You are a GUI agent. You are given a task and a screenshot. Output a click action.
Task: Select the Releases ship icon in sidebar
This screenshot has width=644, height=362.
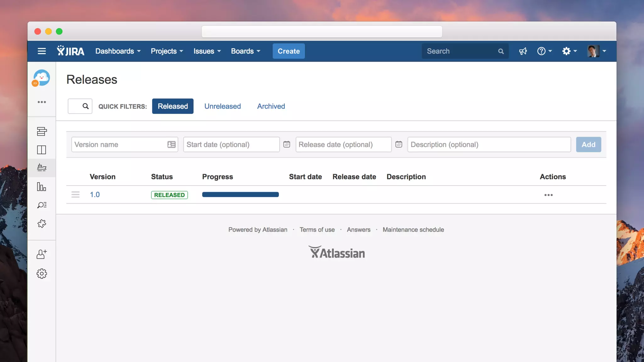pyautogui.click(x=42, y=168)
